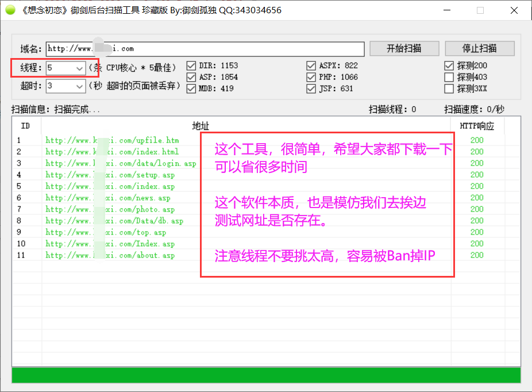Uncheck the ASP: 1854 dictionary option
This screenshot has width=532, height=392.
(x=191, y=77)
